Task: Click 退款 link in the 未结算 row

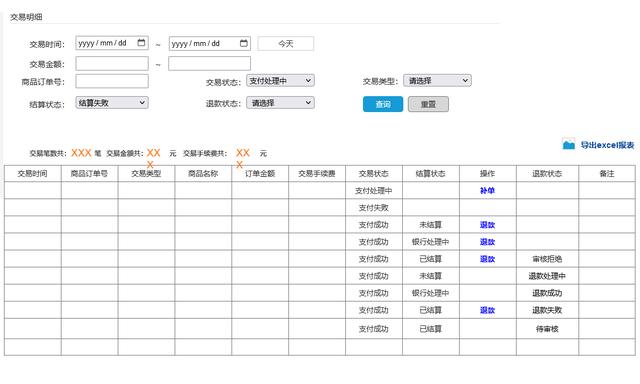Action: coord(487,225)
